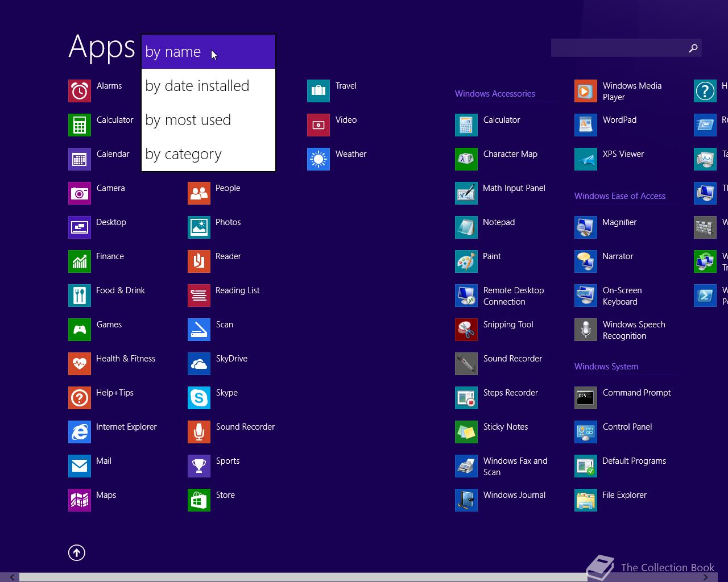
Task: Launch the Weather app icon
Action: (318, 159)
